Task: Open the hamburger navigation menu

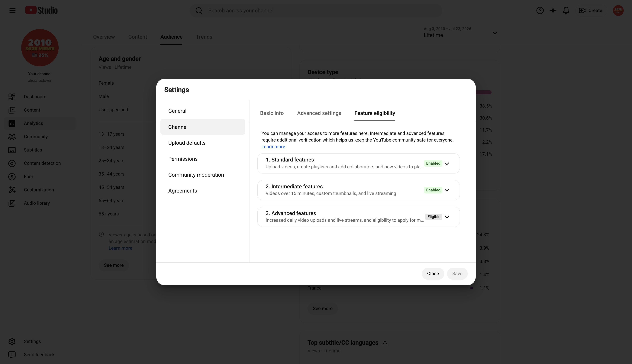Action: click(x=12, y=11)
